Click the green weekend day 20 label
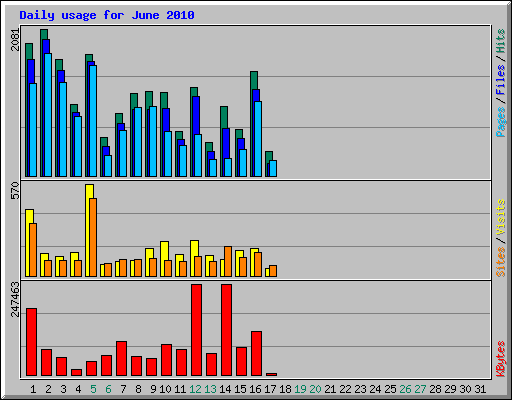Image resolution: width=512 pixels, height=400 pixels. (315, 389)
